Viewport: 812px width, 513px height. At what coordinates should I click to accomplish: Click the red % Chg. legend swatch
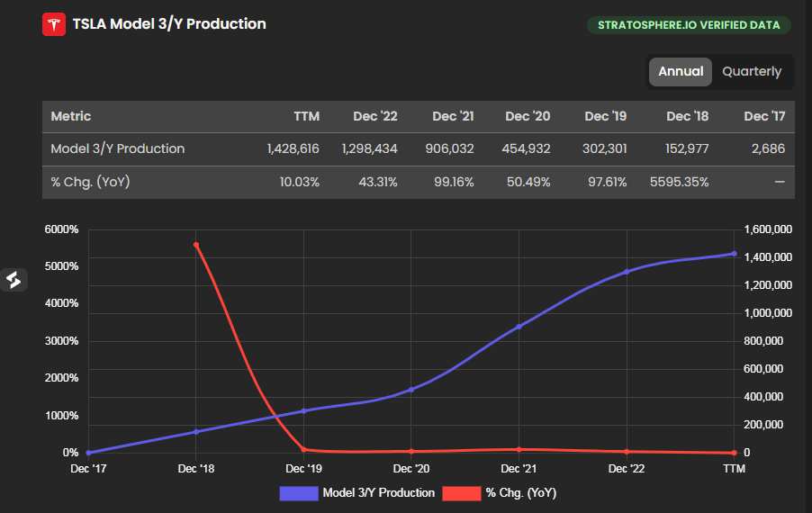click(x=462, y=493)
